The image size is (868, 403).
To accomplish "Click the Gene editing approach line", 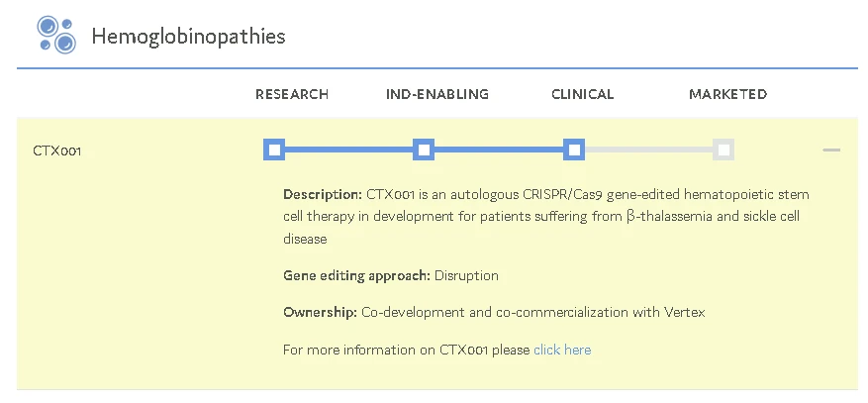I will point(390,275).
